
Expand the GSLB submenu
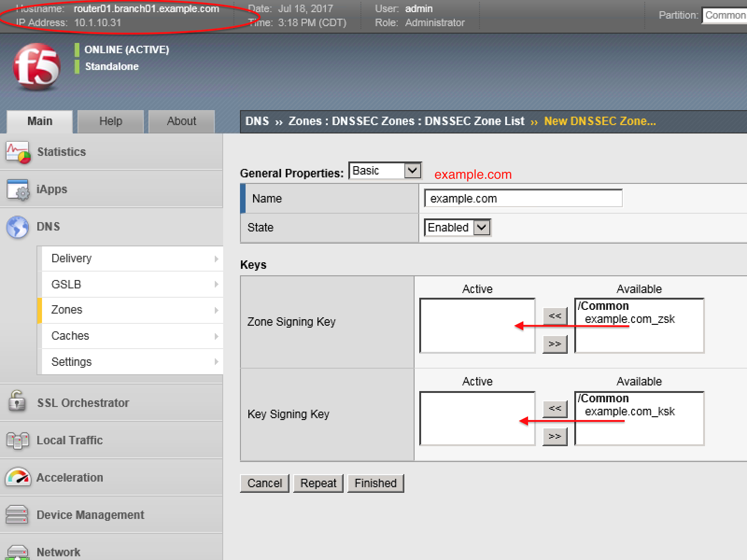click(x=132, y=284)
